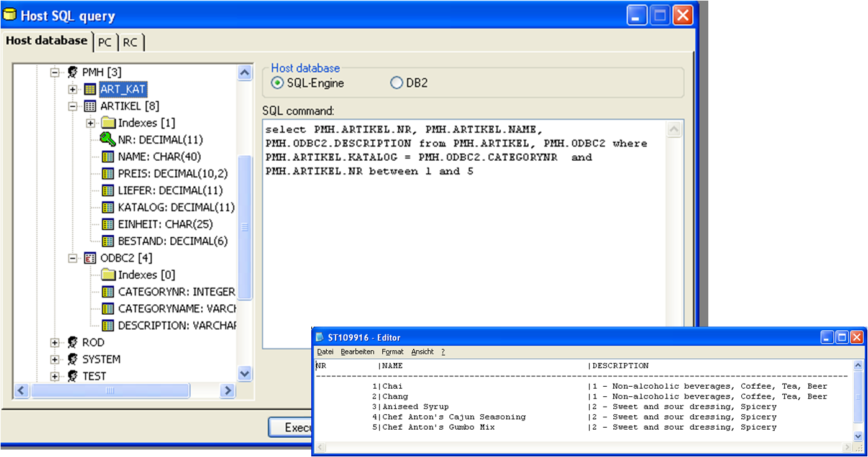Click the column icon beside EINHEIT: CHAR(25)
This screenshot has width=868, height=457.
point(107,224)
